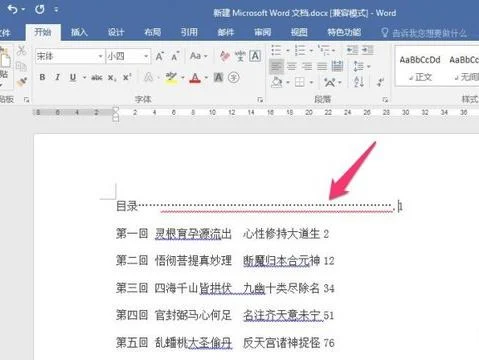
Task: Apply strikethrough with the abc icon
Action: (x=97, y=78)
